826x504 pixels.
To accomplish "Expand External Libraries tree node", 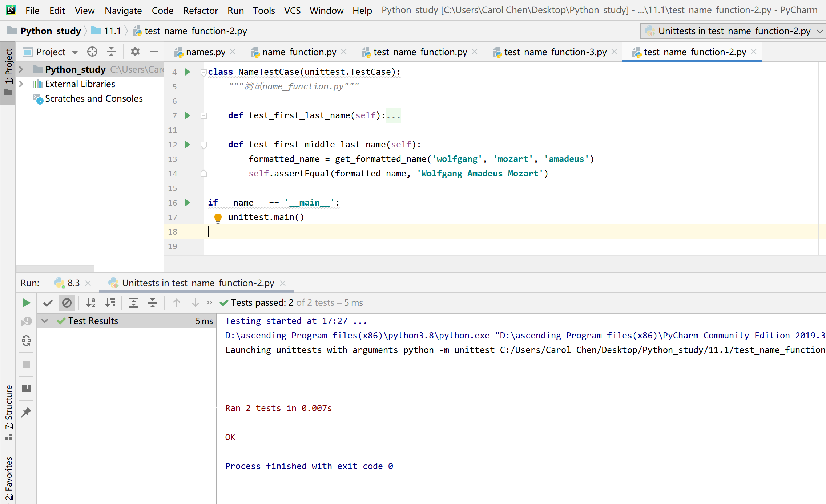I will tap(21, 84).
